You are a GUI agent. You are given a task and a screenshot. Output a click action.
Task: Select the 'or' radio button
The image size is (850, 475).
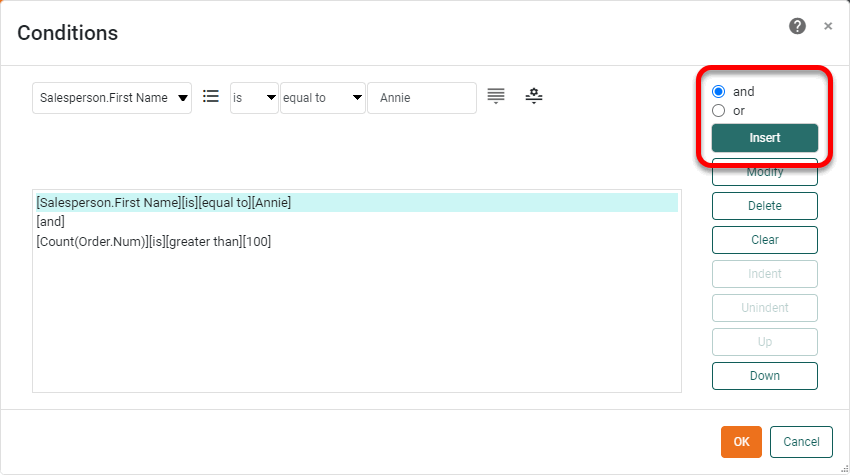click(x=718, y=111)
